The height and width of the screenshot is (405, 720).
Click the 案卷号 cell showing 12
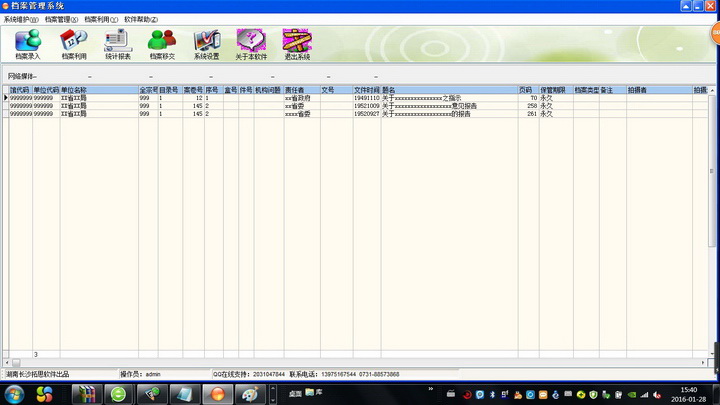click(x=193, y=98)
